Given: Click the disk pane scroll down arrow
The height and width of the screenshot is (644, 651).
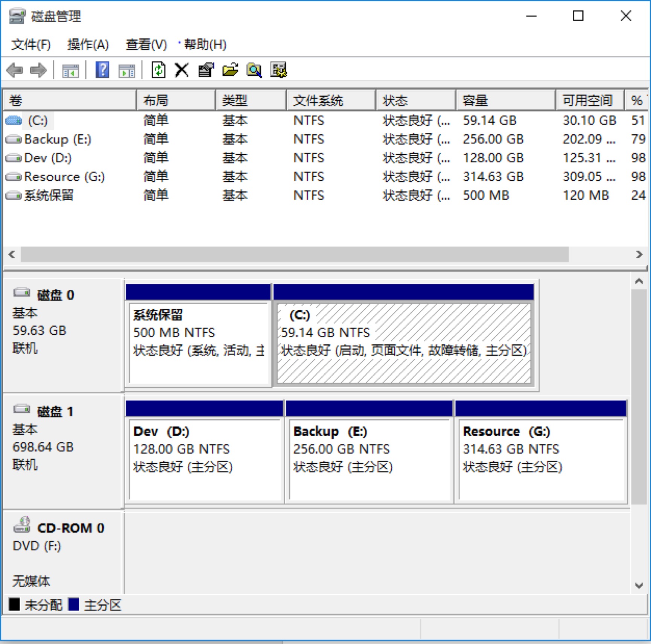Looking at the screenshot, I should [639, 585].
